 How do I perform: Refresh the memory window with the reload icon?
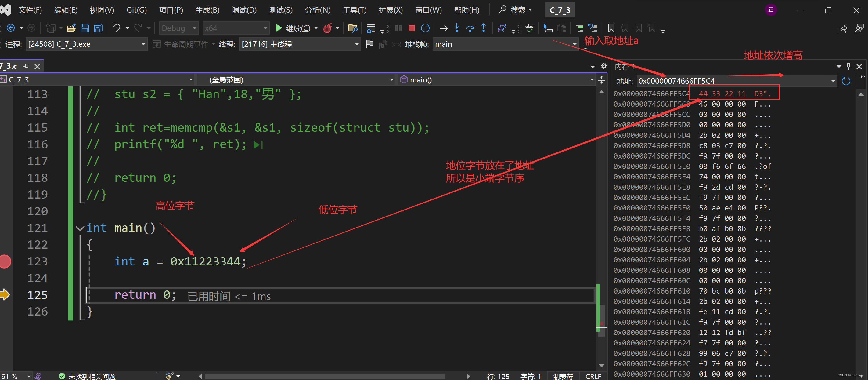click(846, 81)
